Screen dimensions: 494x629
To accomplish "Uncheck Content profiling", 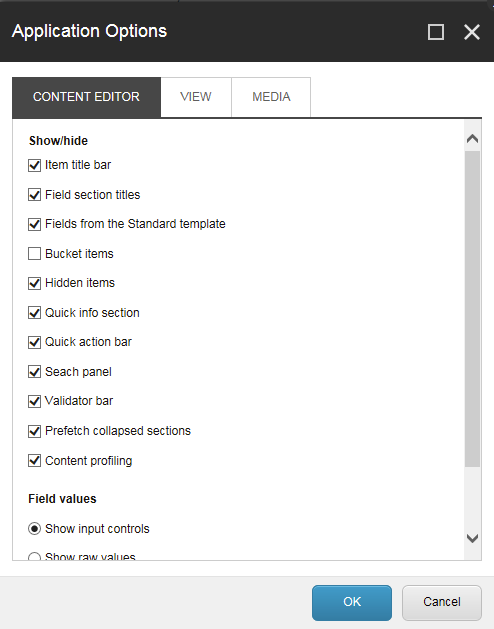I will pyautogui.click(x=35, y=461).
